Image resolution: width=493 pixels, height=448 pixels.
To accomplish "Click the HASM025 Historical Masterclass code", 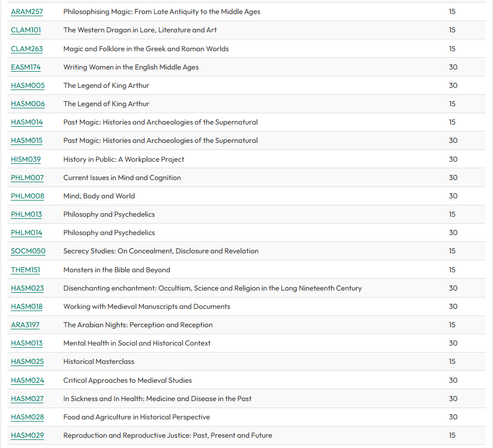I will [28, 362].
